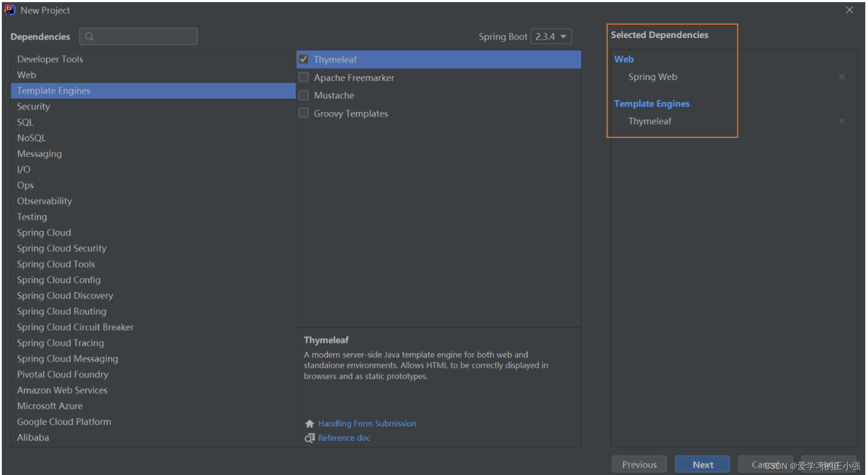Click the search magnifier icon in Dependencies
The width and height of the screenshot is (868, 475).
point(89,37)
